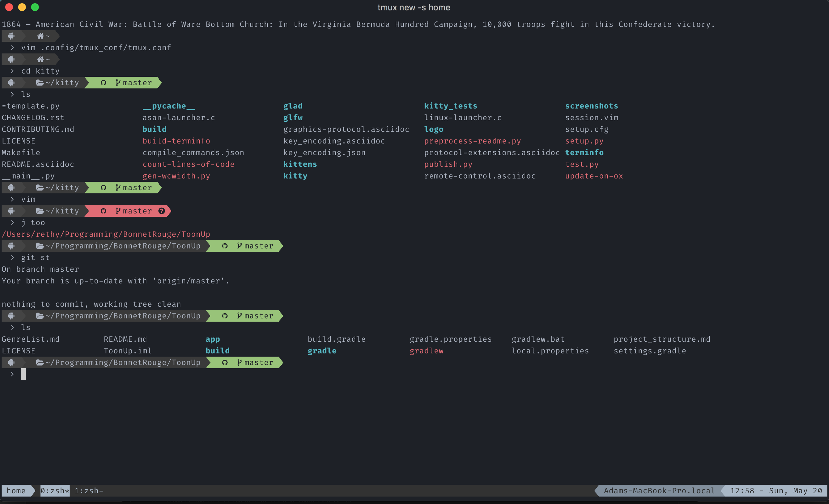
Task: Click the prompt chevron before 'git st'
Action: point(12,258)
